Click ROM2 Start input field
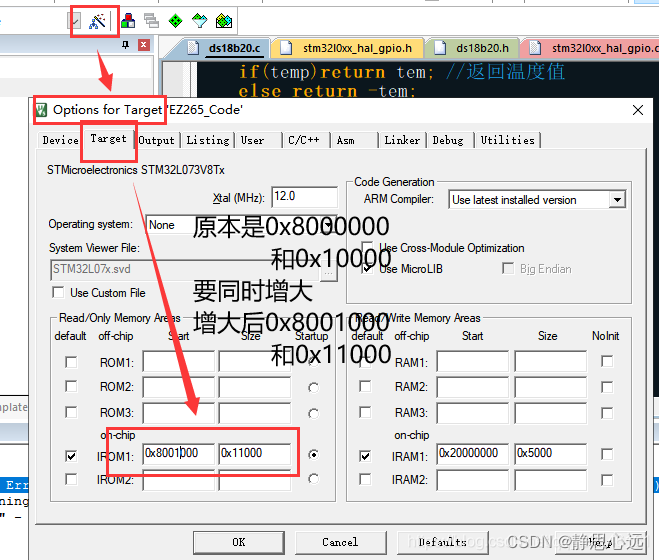This screenshot has width=659, height=560. 178,387
